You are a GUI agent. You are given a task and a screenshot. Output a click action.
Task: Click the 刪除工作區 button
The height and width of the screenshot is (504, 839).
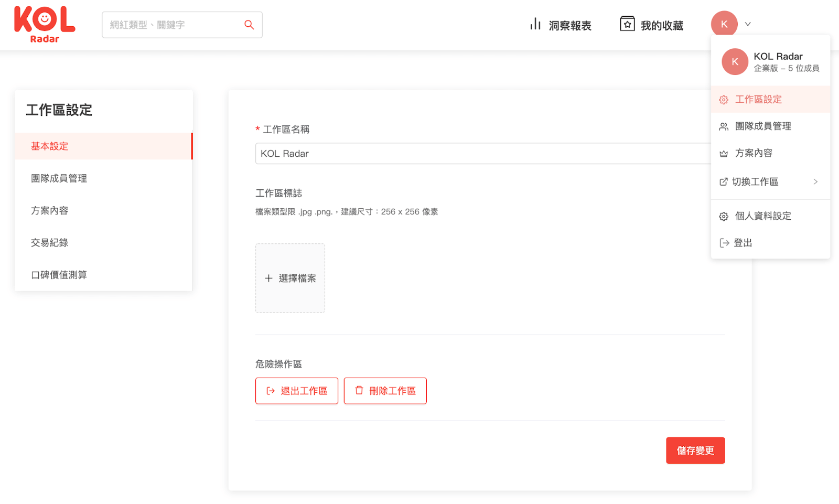click(x=385, y=391)
